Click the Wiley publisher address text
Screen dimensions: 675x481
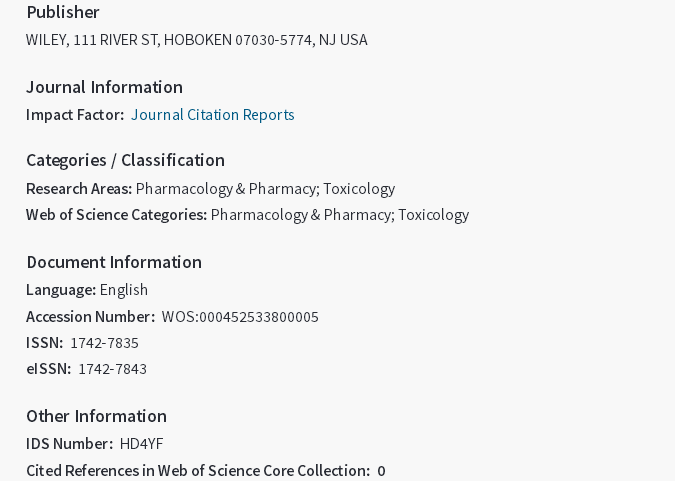197,40
